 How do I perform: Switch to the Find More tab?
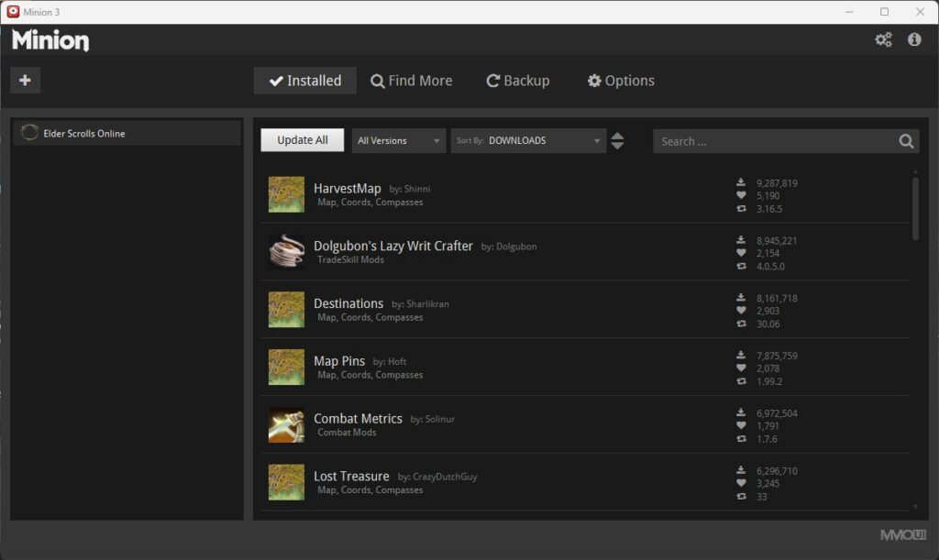(x=412, y=81)
